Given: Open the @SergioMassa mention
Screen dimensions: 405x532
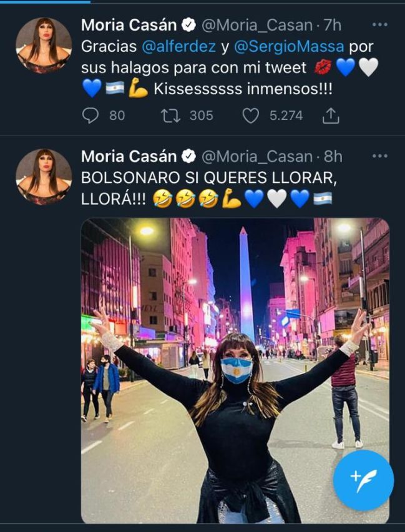Looking at the screenshot, I should click(289, 46).
